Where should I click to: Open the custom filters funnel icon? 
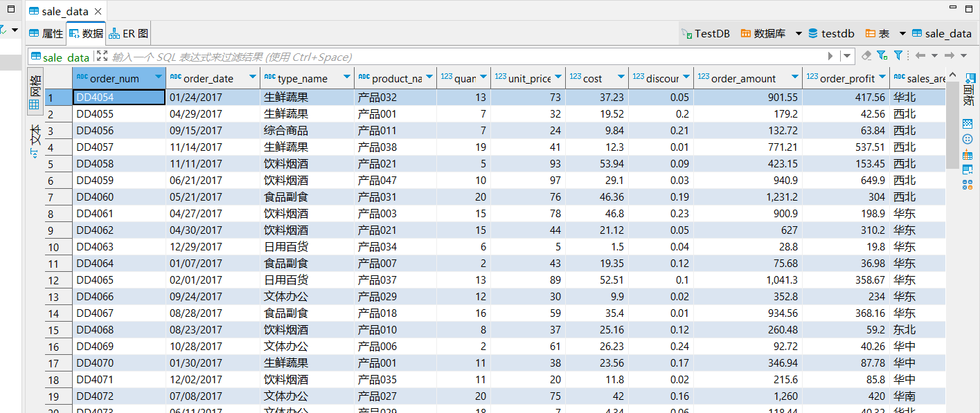pyautogui.click(x=898, y=55)
